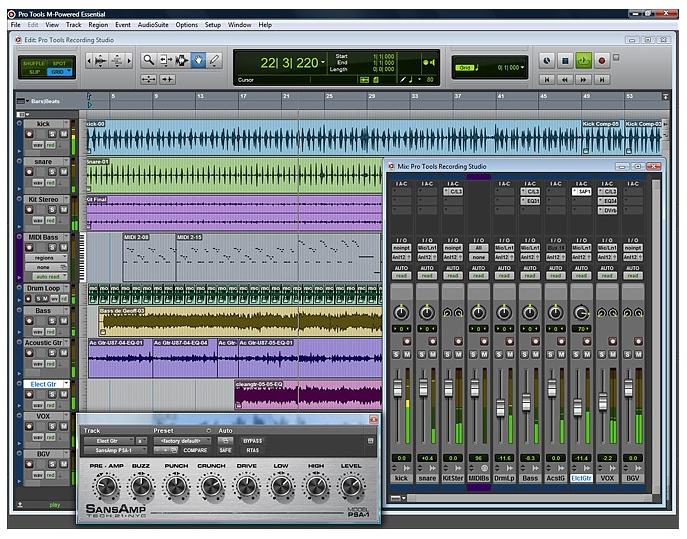Open the MIDI Bass regions view dropdown

point(46,258)
